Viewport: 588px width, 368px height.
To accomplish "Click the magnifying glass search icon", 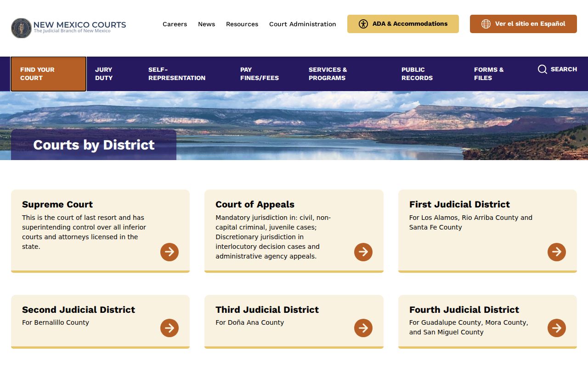I will tap(543, 69).
